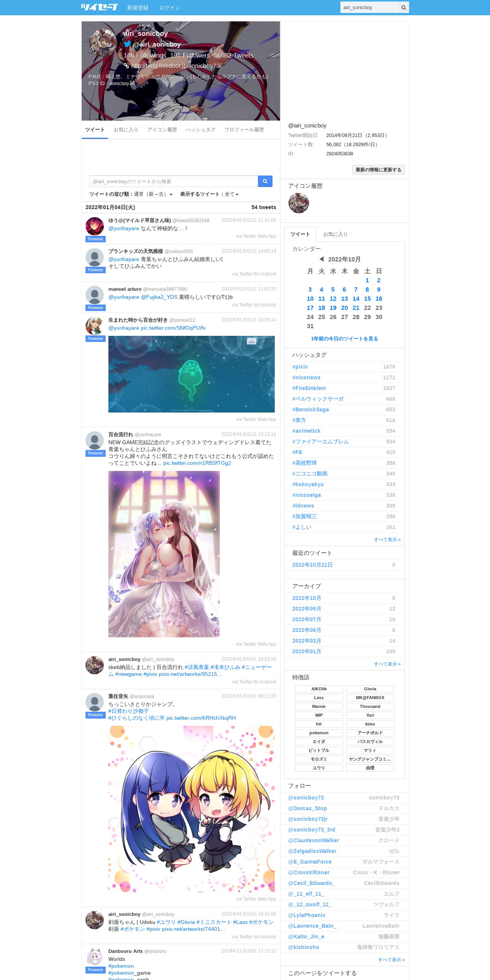Viewport: 490px width, 980px height.
Task: Go to previous month with calendar arrow
Action: 321,259
